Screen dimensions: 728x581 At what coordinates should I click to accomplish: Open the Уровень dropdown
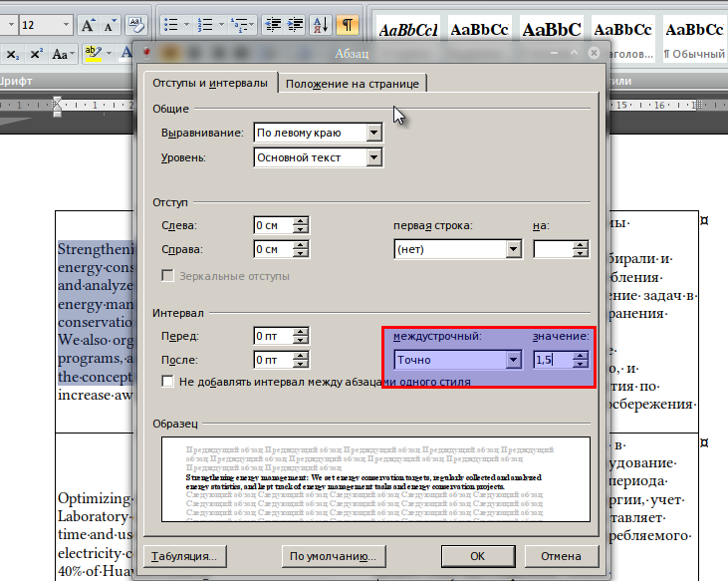pyautogui.click(x=374, y=157)
